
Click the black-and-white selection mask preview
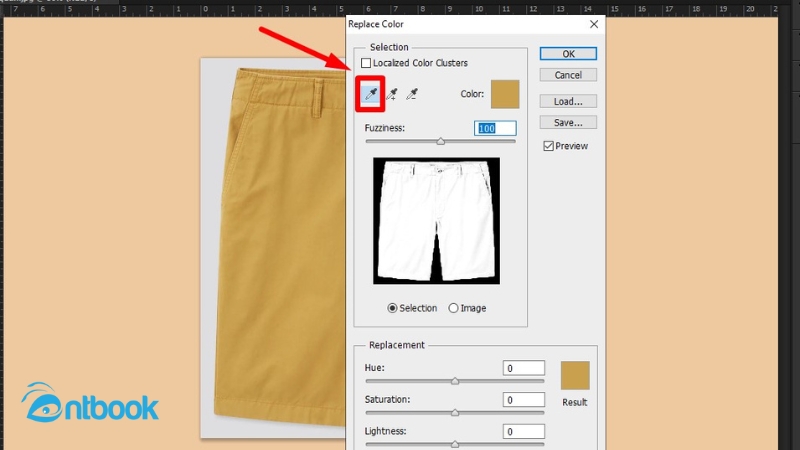pyautogui.click(x=436, y=221)
